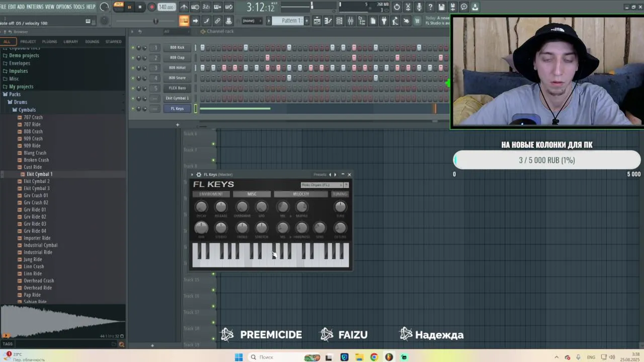Click the tempo tapper icon
This screenshot has height=362, width=644.
pos(395,21)
